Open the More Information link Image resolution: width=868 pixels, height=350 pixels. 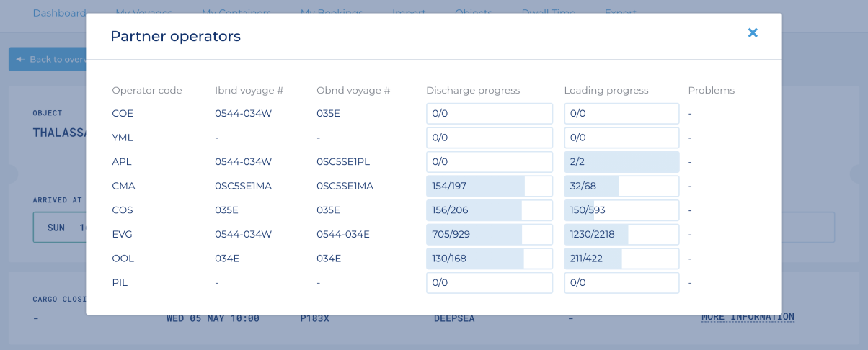point(748,317)
